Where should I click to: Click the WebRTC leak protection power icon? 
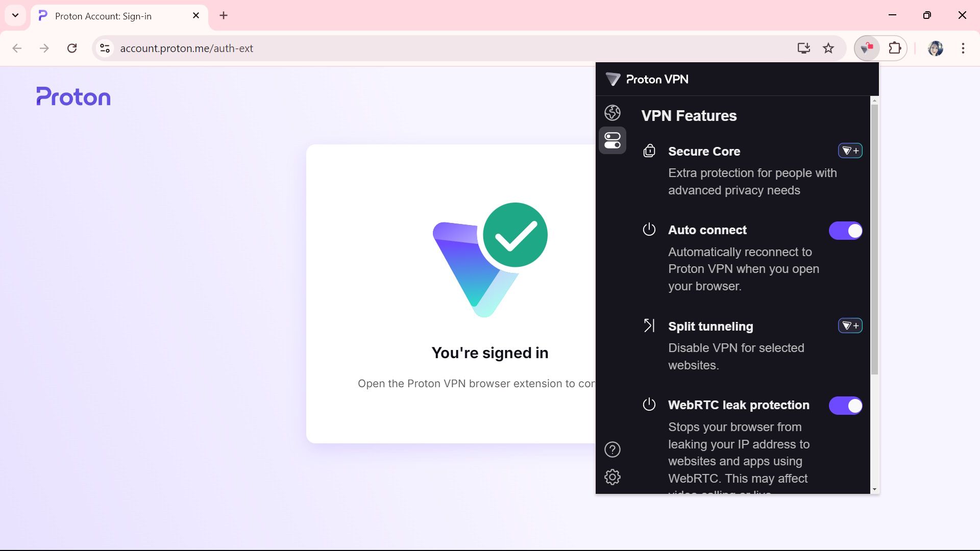click(x=649, y=405)
